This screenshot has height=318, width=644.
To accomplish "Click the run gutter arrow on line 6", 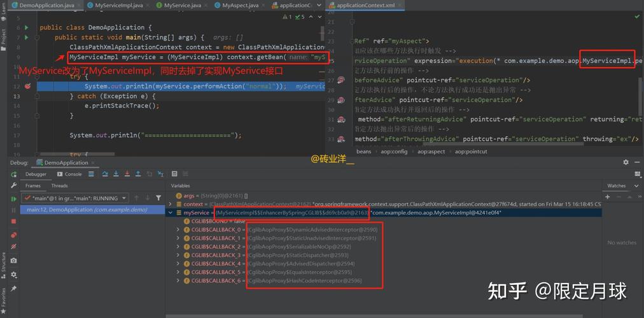I will coord(27,27).
